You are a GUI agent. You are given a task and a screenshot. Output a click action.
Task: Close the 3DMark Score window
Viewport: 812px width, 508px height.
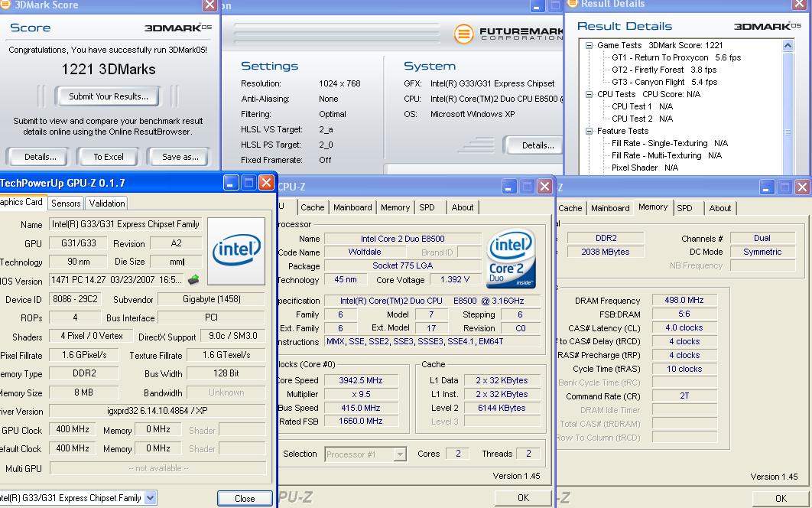pyautogui.click(x=209, y=5)
